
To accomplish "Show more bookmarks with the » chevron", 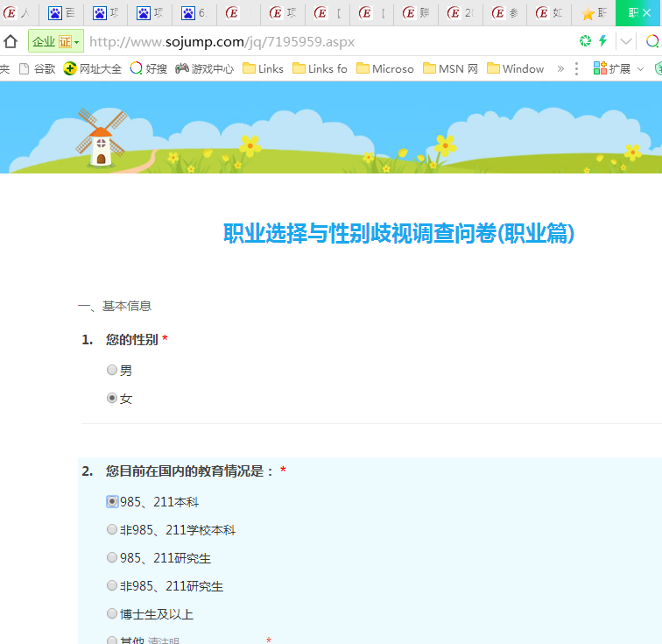I will click(x=560, y=69).
